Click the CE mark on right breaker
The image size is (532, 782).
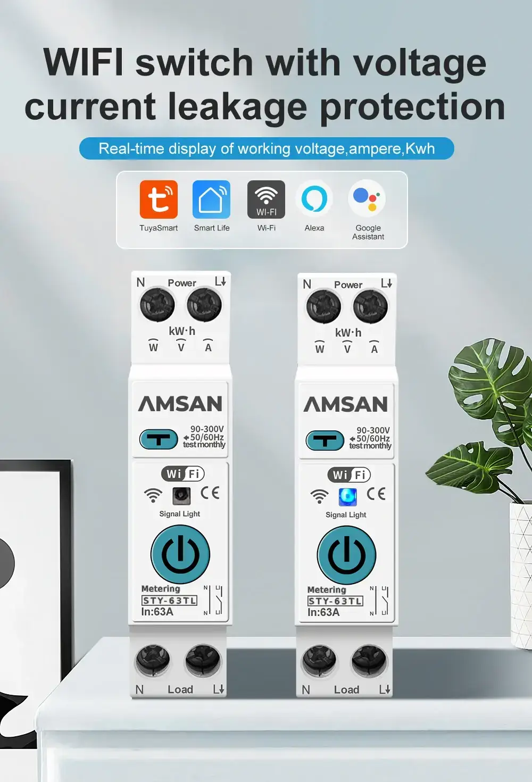pyautogui.click(x=376, y=494)
